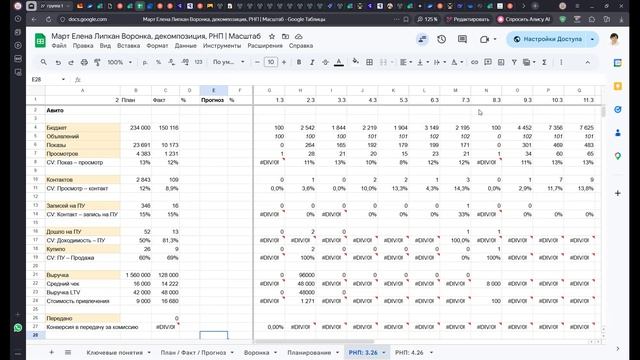Insert link via chain icon
Viewport: 640px width, 360px height.
click(474, 62)
